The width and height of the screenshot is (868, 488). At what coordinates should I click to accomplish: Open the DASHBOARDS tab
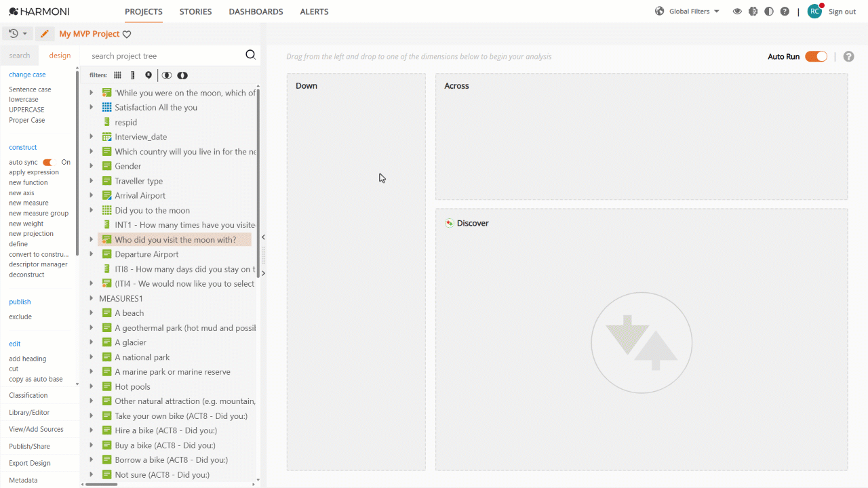coord(256,12)
